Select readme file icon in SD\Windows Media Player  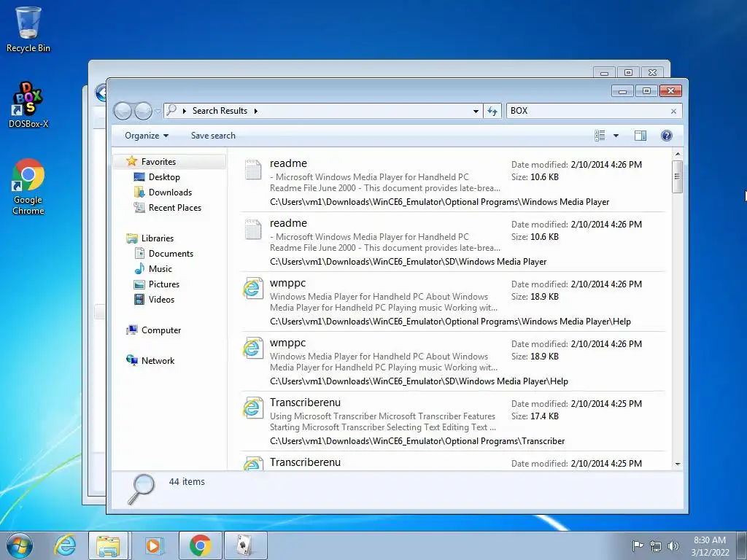pyautogui.click(x=253, y=230)
